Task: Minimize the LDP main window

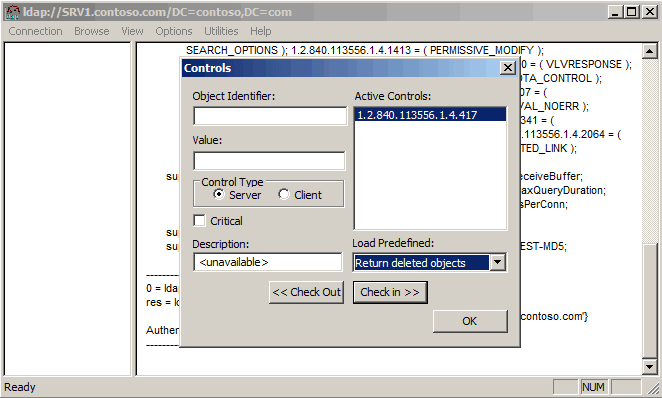Action: 616,12
